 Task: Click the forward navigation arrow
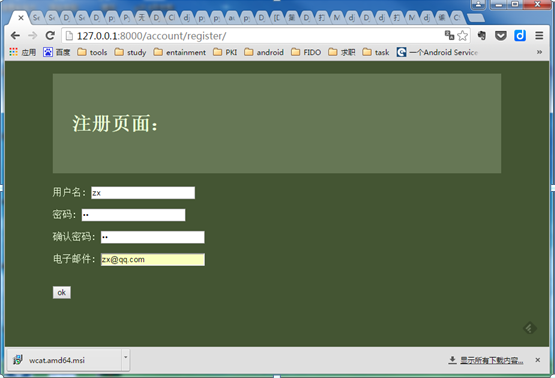click(x=33, y=35)
